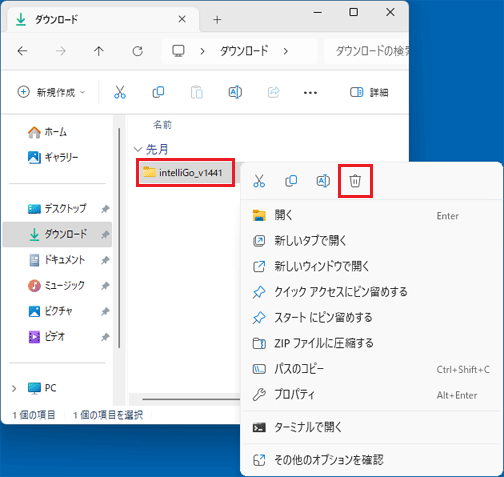Open the toolbar's three-dot more options menu
Viewport: 504px width, 477px height.
(x=310, y=93)
